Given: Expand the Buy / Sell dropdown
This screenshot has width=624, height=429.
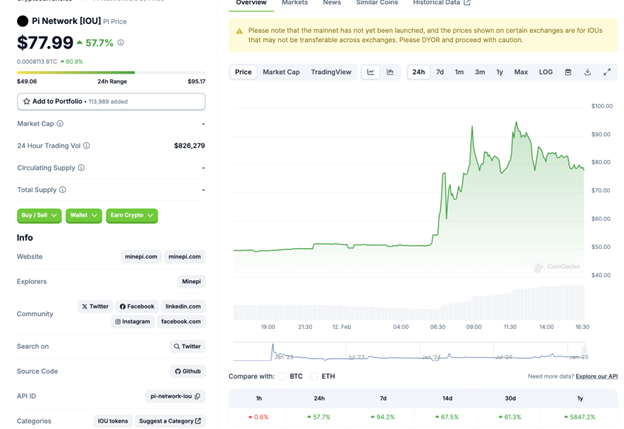Looking at the screenshot, I should (x=39, y=216).
